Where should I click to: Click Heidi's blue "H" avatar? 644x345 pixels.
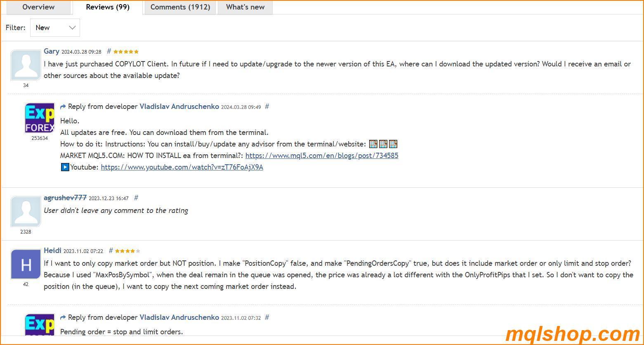coord(26,264)
